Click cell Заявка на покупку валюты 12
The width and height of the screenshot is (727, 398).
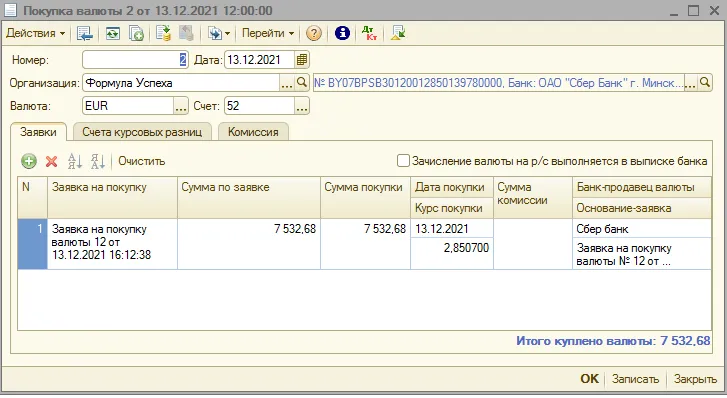[112, 244]
